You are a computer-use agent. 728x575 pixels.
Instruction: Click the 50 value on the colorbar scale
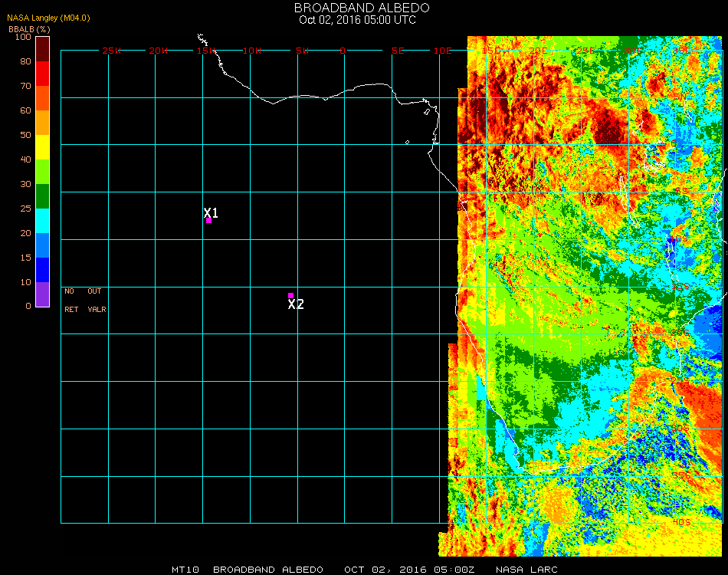(25, 135)
